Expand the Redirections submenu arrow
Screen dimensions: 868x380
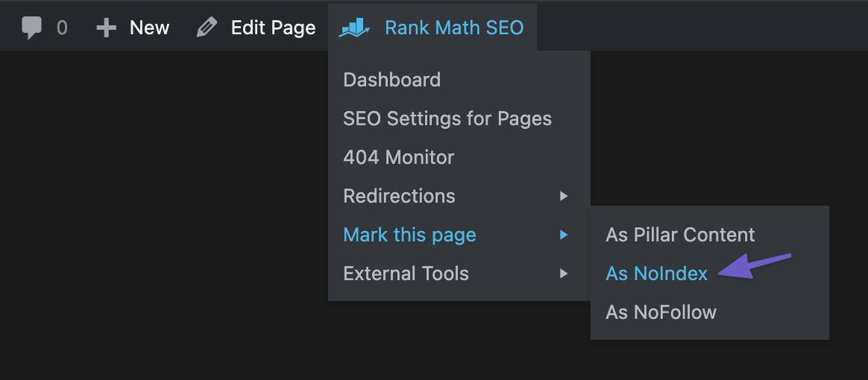564,196
